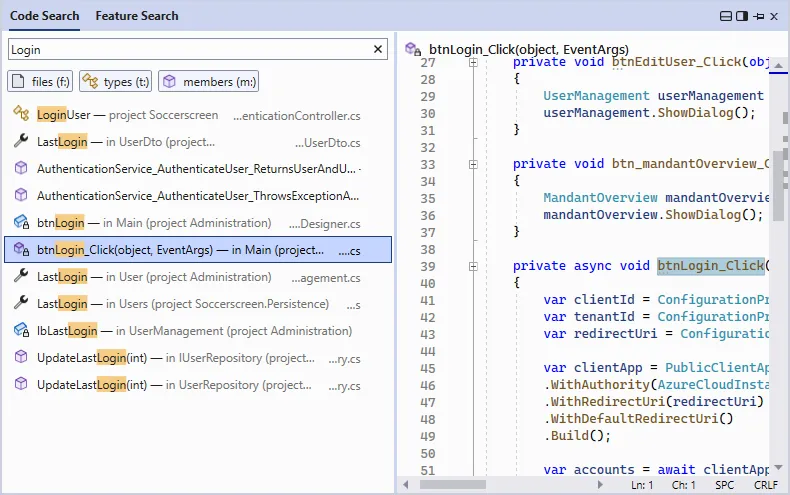Open UpdateLastLogin(int) in UserRepository result
The width and height of the screenshot is (790, 495).
click(198, 385)
